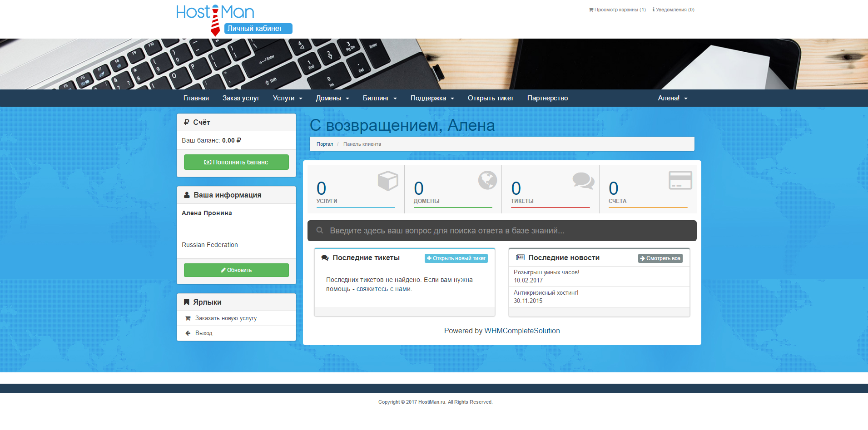The height and width of the screenshot is (430, 868).
Task: Click the cart icon beside Заказать новую услугу
Action: [188, 318]
